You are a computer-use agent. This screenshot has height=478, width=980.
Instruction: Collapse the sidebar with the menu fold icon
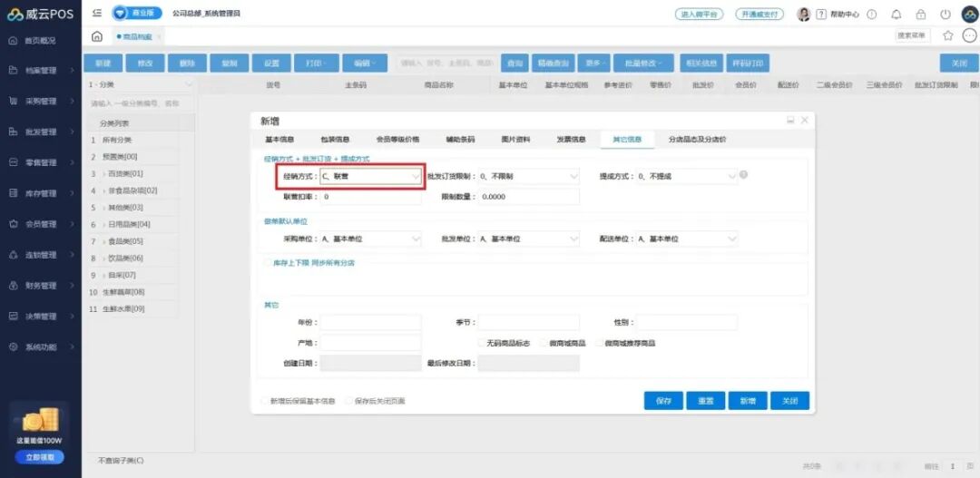tap(97, 14)
